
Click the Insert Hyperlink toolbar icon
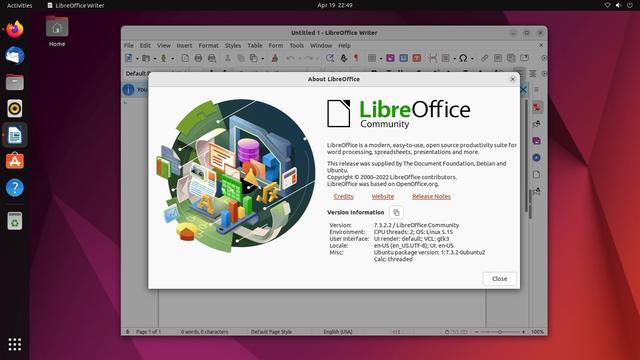coord(484,58)
